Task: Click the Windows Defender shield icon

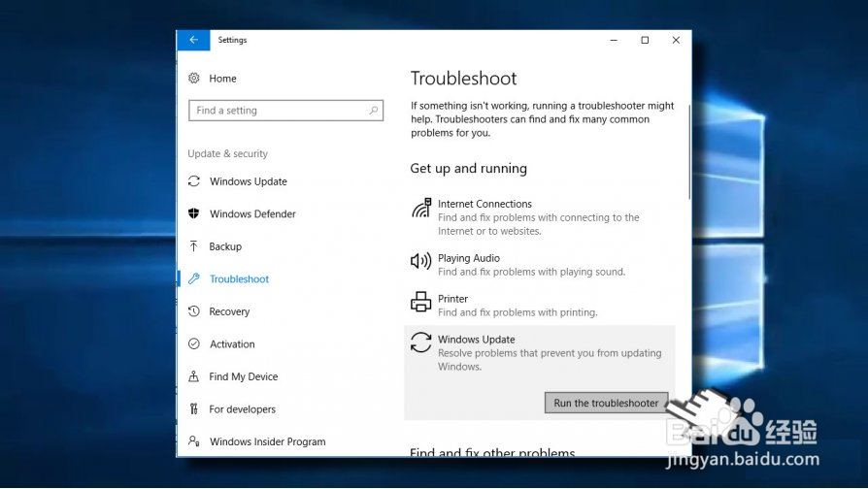Action: point(194,213)
